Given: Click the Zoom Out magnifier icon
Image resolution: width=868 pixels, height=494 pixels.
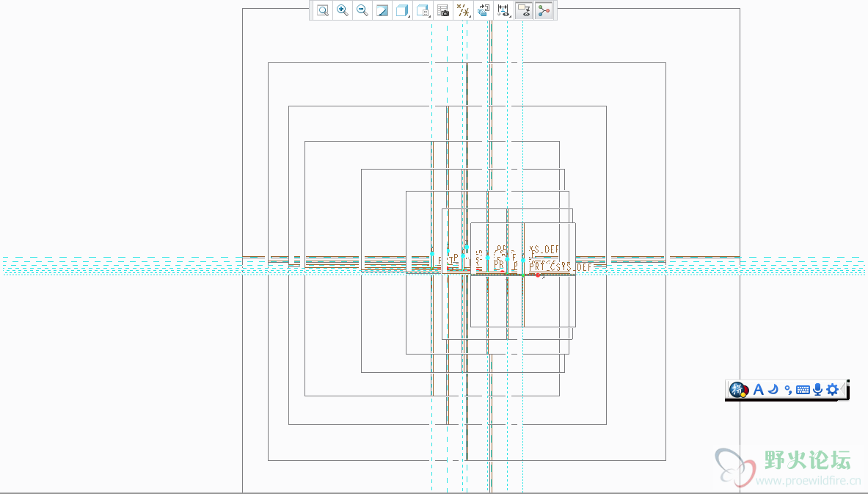Looking at the screenshot, I should coord(362,10).
